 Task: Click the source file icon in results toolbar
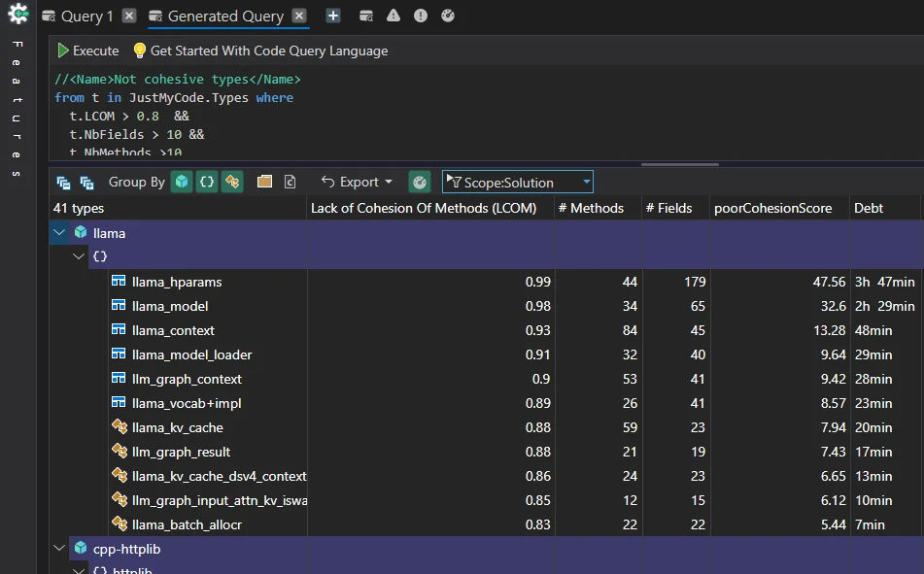(290, 182)
